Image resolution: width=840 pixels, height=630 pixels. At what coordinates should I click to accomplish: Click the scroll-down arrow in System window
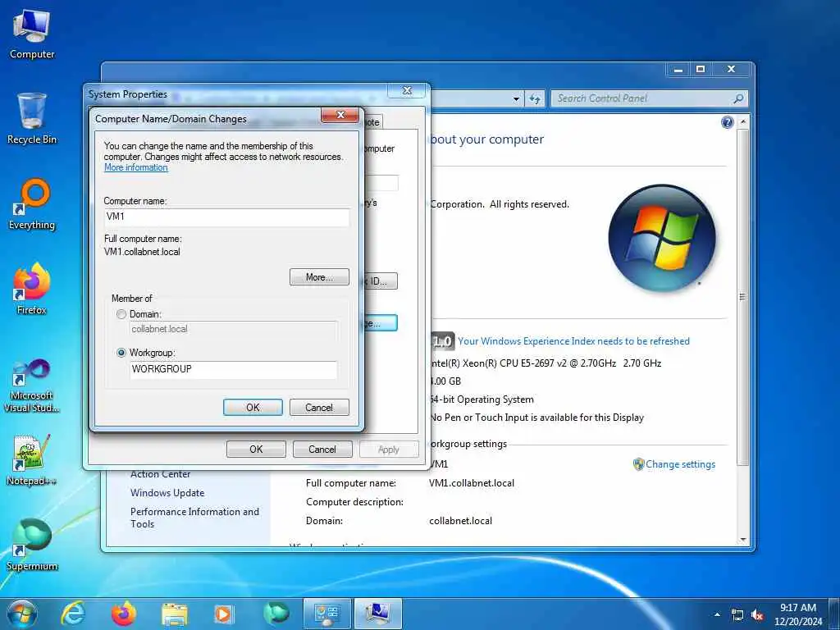pyautogui.click(x=742, y=540)
